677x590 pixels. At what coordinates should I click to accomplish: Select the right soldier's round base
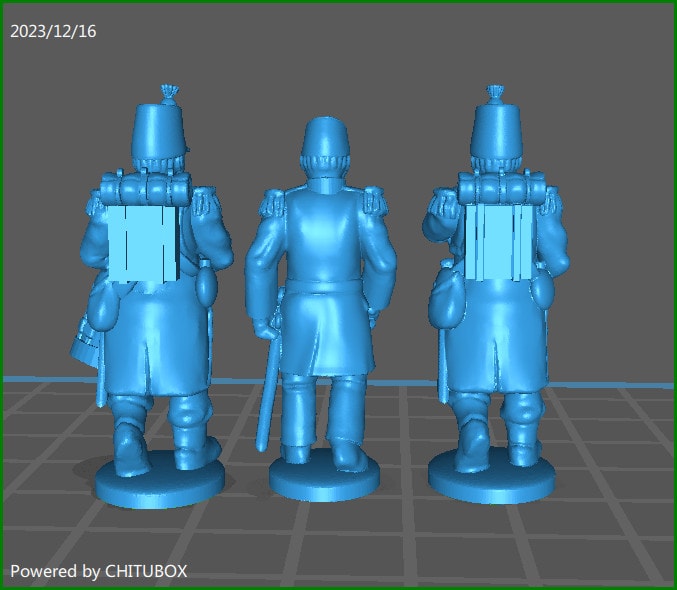pyautogui.click(x=491, y=481)
